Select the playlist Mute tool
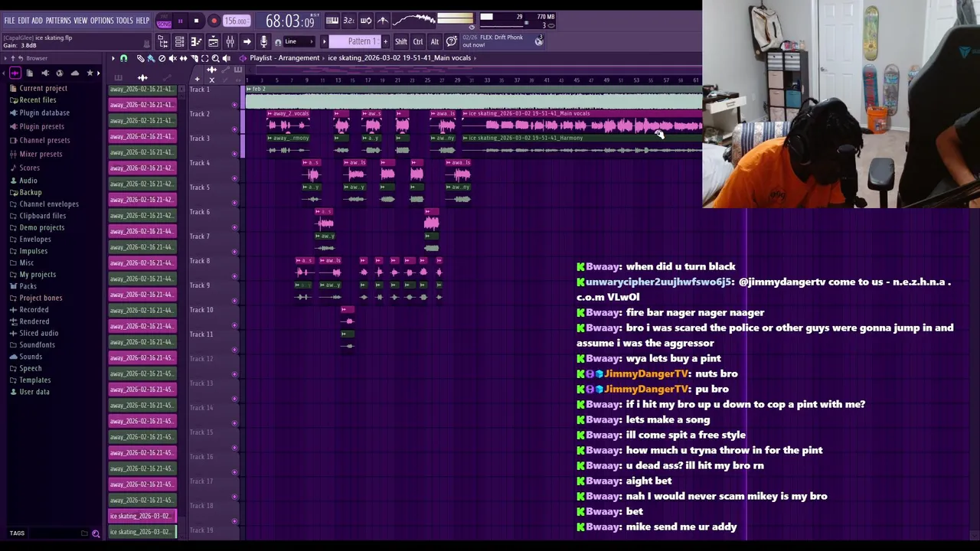The width and height of the screenshot is (980, 551). pyautogui.click(x=172, y=58)
